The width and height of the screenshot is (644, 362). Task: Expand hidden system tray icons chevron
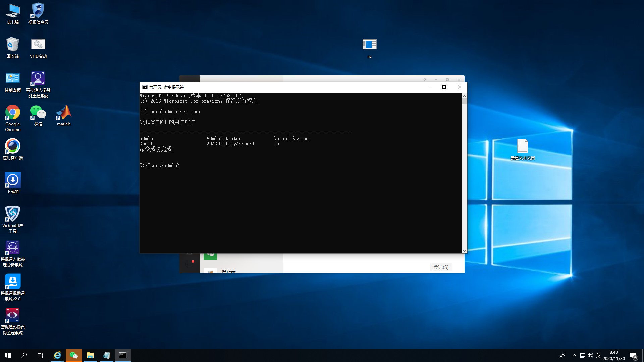tap(574, 355)
